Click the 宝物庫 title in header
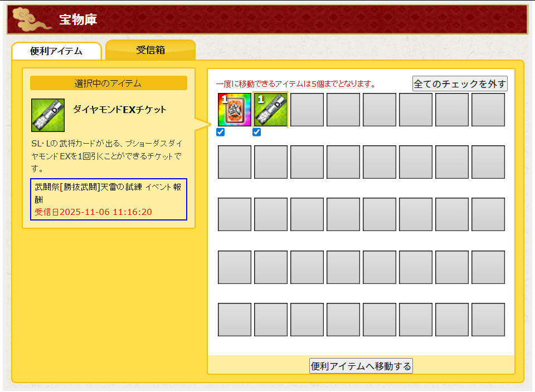535x392 pixels. coord(78,20)
